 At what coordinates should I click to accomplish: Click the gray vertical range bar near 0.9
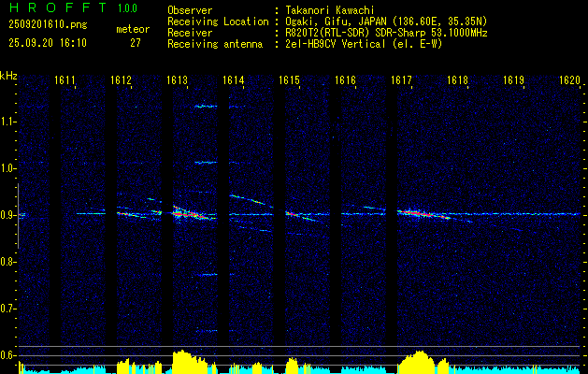(18, 216)
